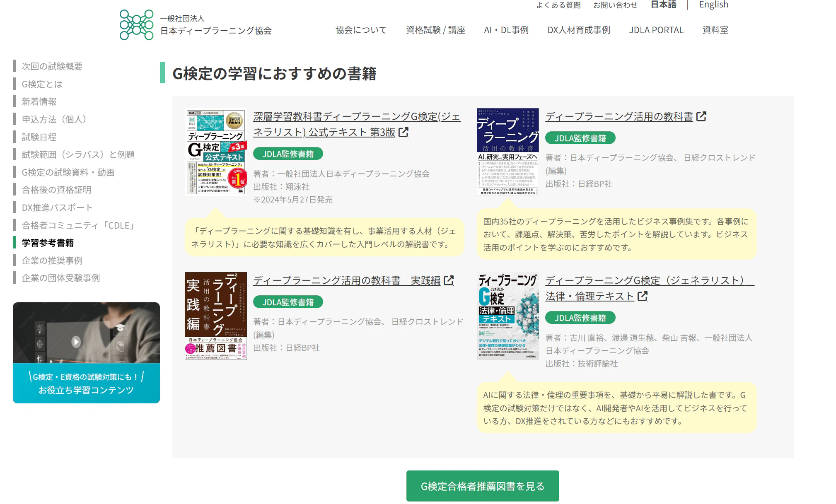
Task: Open the お問い合わせ link
Action: click(x=615, y=5)
